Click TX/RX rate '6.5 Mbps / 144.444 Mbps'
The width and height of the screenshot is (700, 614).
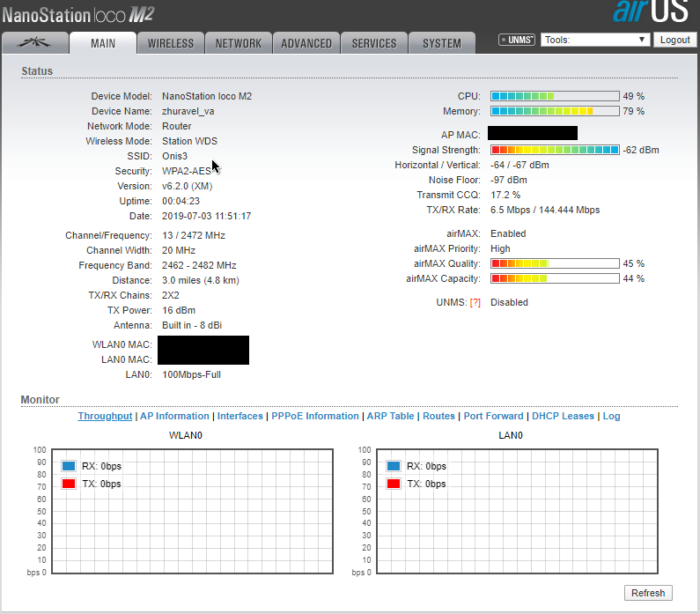coord(545,210)
